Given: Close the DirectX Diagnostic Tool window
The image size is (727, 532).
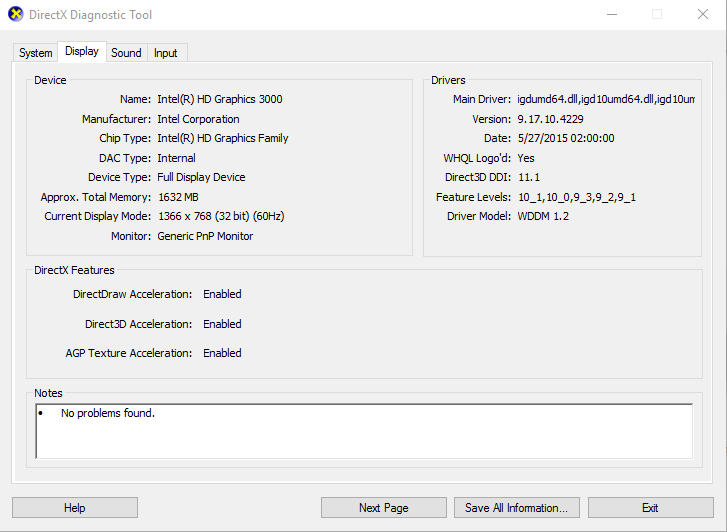Looking at the screenshot, I should point(703,14).
